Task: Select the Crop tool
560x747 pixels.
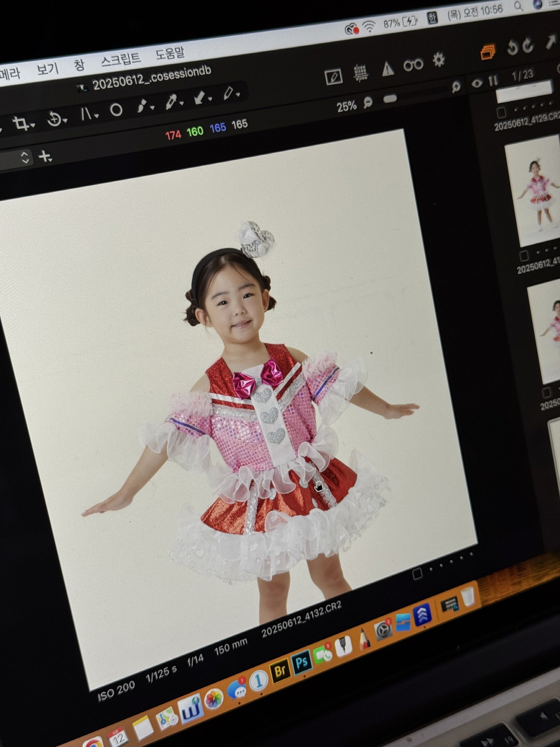Action: tap(21, 123)
